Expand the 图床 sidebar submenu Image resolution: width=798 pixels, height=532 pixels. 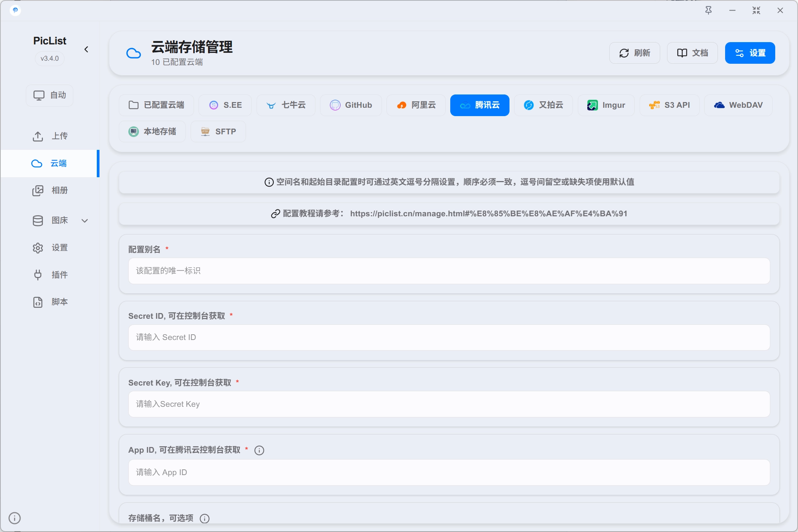(85, 220)
